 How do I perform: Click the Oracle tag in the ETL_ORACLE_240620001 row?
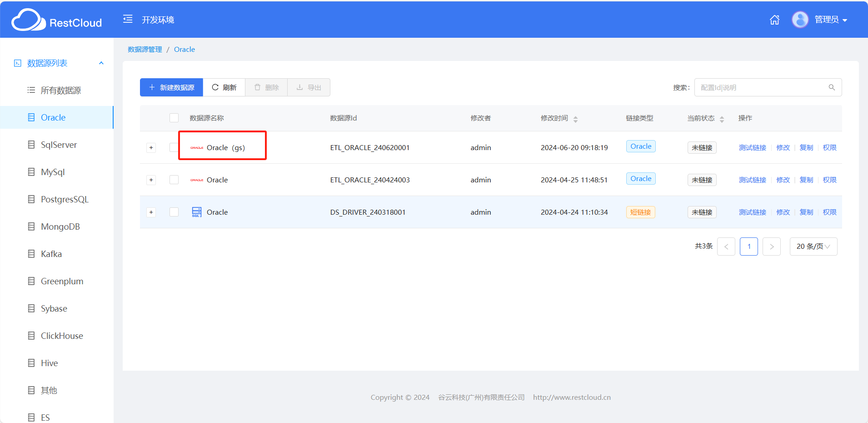(641, 146)
